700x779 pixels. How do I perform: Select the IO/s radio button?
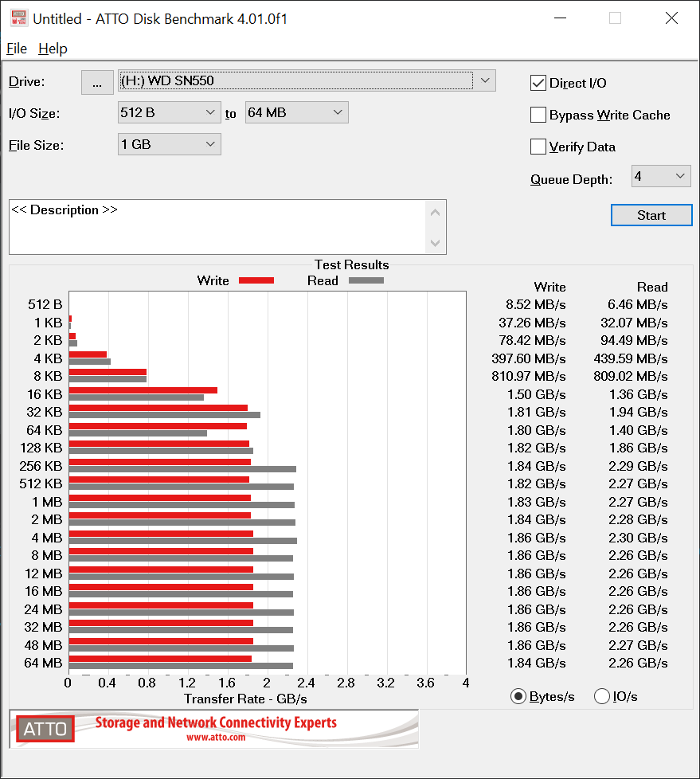[601, 696]
